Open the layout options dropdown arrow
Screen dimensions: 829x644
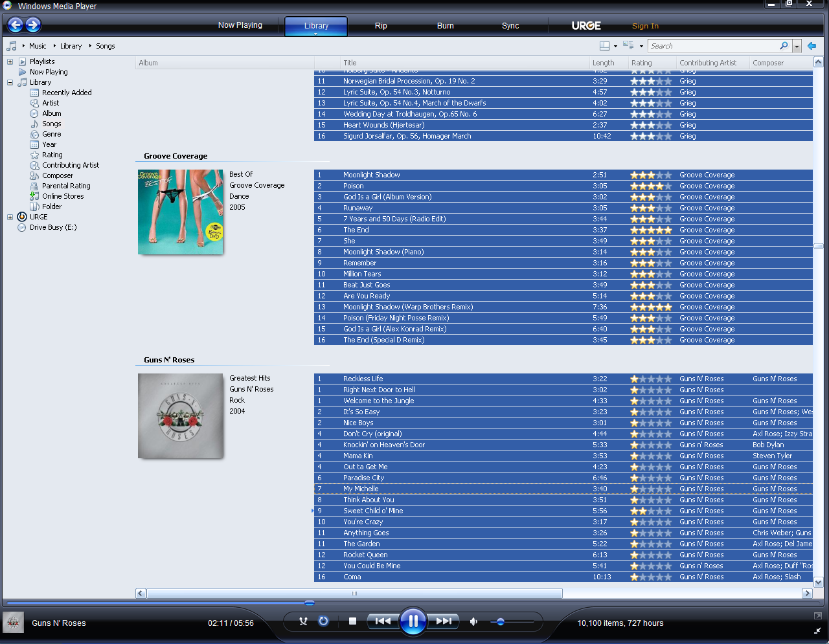coord(615,47)
